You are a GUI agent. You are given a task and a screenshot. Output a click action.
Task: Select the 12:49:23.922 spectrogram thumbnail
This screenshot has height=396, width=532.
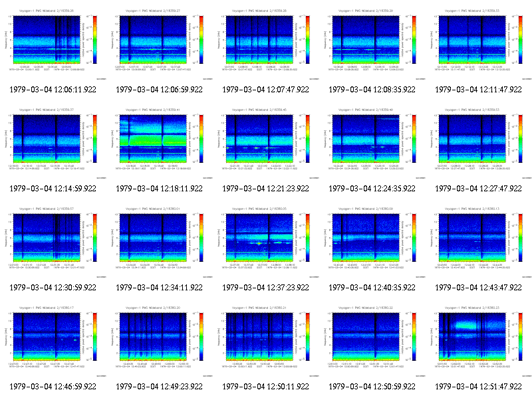160,342
